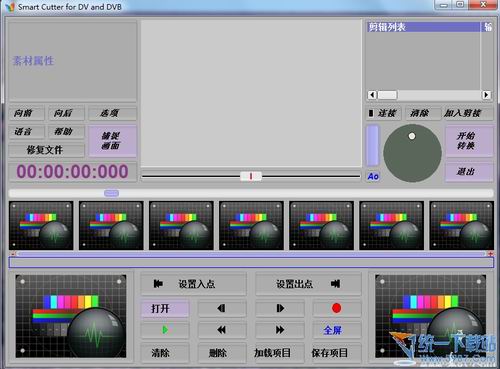Click the seek slider handle under the preview
Image resolution: width=500 pixels, height=369 pixels.
(x=251, y=176)
